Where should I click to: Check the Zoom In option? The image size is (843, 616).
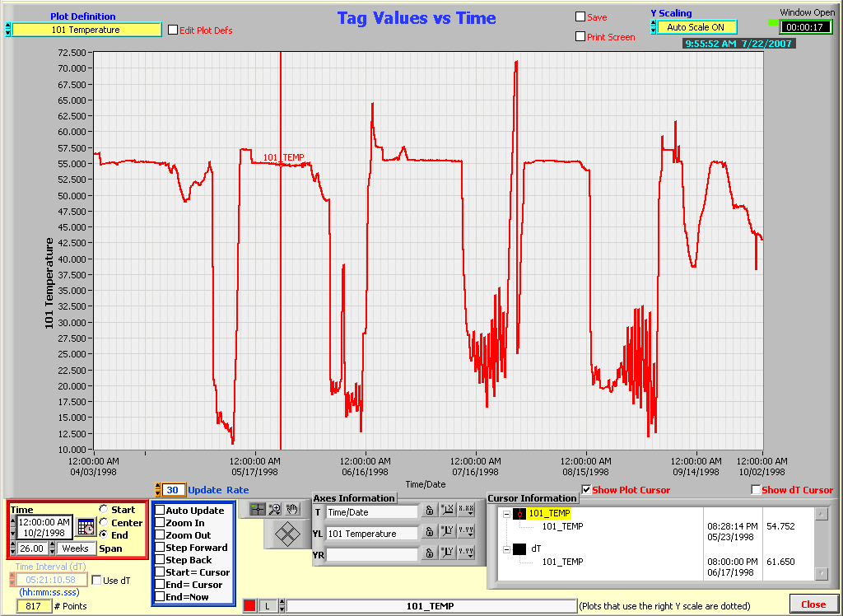[x=160, y=522]
